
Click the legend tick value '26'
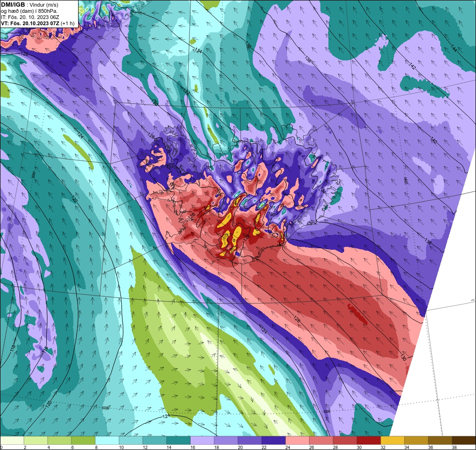tap(311, 447)
